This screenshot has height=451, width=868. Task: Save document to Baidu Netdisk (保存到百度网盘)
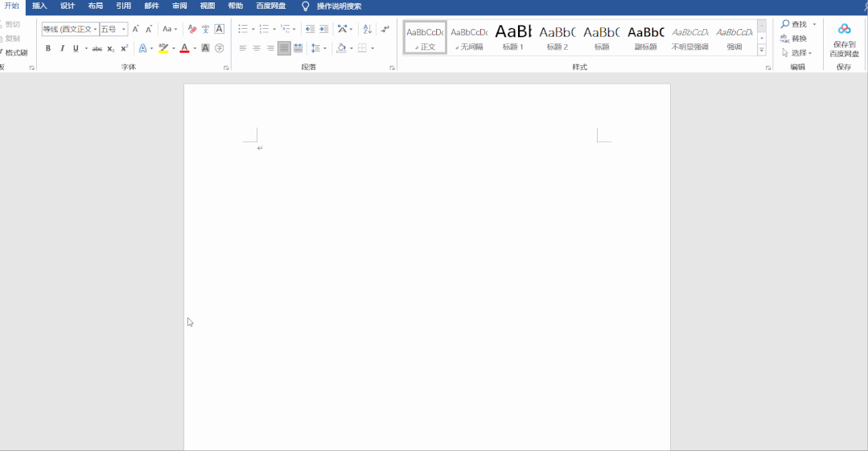(843, 39)
